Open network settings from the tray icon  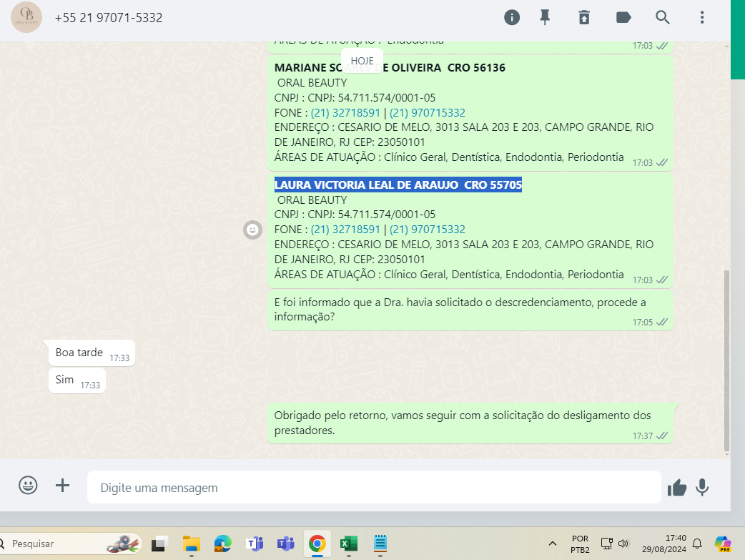pyautogui.click(x=607, y=544)
